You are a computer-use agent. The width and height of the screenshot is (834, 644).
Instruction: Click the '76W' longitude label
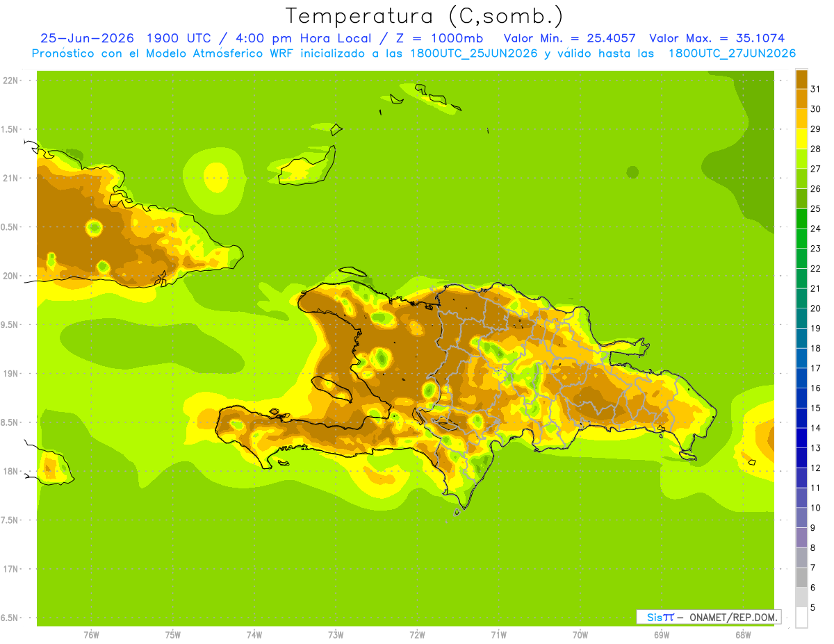[x=91, y=635]
